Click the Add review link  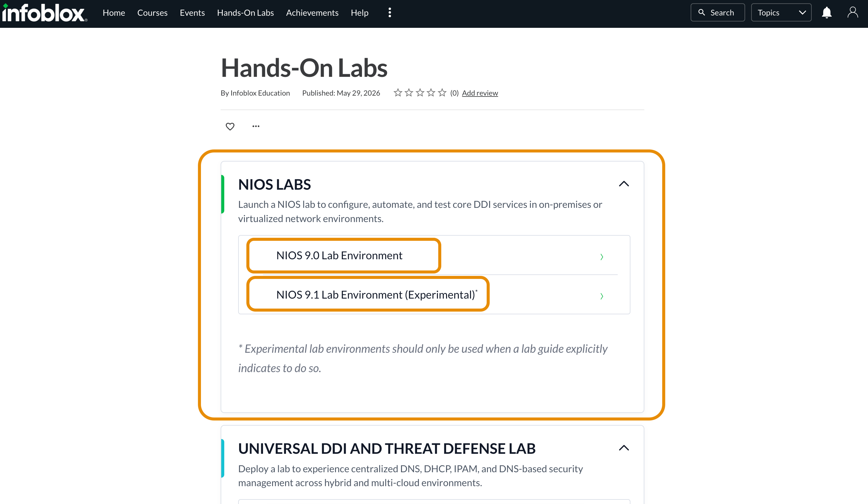(x=480, y=93)
